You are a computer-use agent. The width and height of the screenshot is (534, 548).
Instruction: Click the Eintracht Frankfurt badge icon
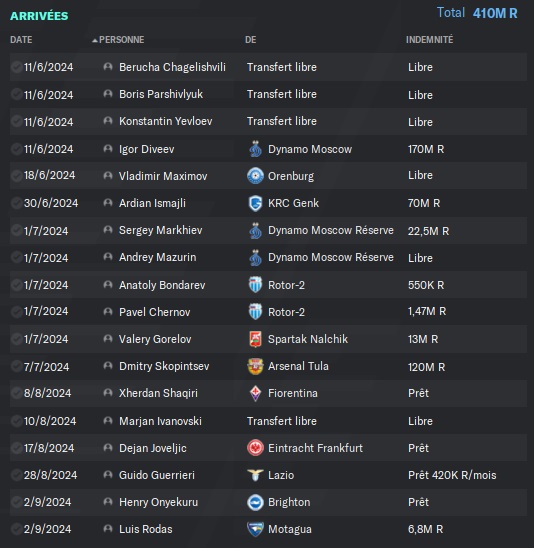pyautogui.click(x=255, y=448)
